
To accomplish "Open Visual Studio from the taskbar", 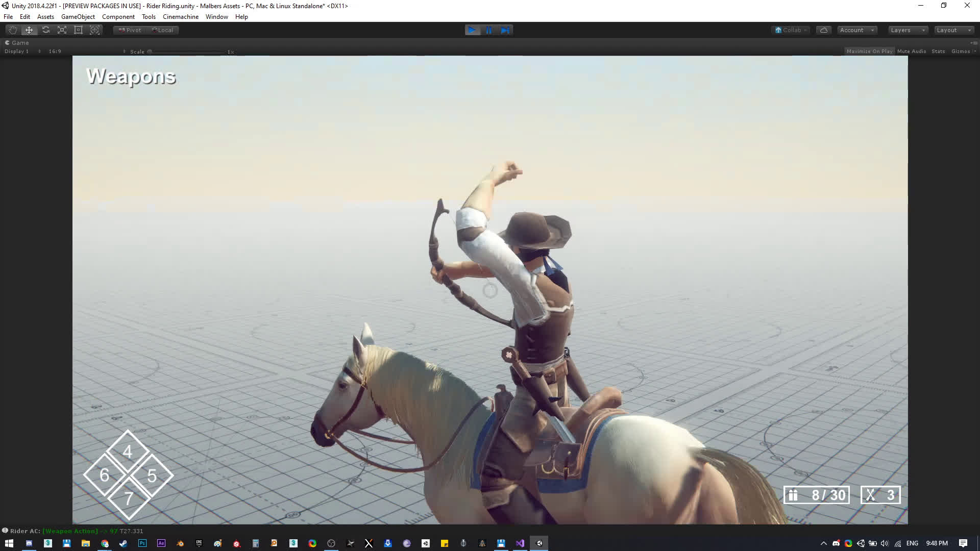I will (520, 543).
